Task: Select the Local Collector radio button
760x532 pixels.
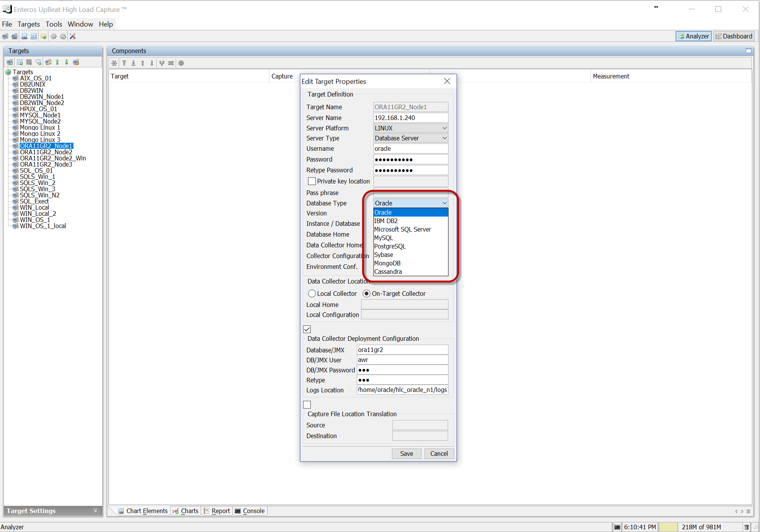Action: (x=312, y=294)
